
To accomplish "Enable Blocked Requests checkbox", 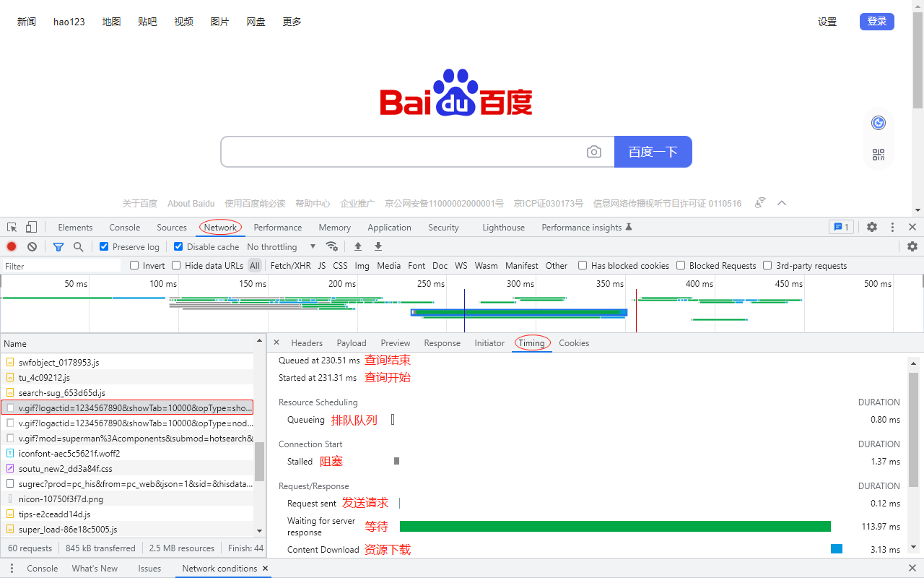I will pyautogui.click(x=681, y=265).
